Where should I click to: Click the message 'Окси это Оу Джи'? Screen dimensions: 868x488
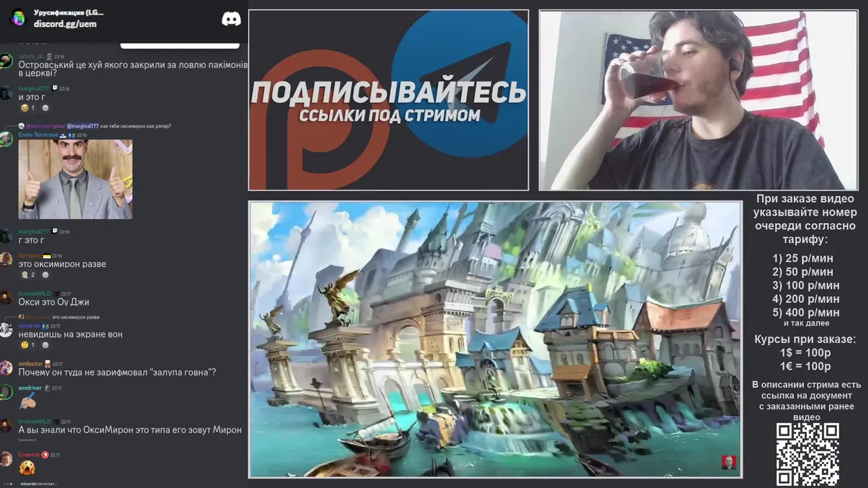click(54, 302)
